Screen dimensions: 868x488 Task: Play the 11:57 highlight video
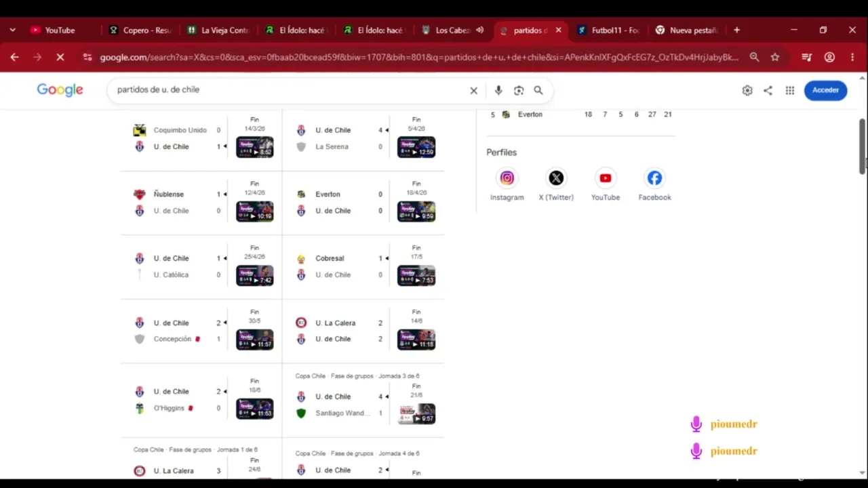point(255,340)
